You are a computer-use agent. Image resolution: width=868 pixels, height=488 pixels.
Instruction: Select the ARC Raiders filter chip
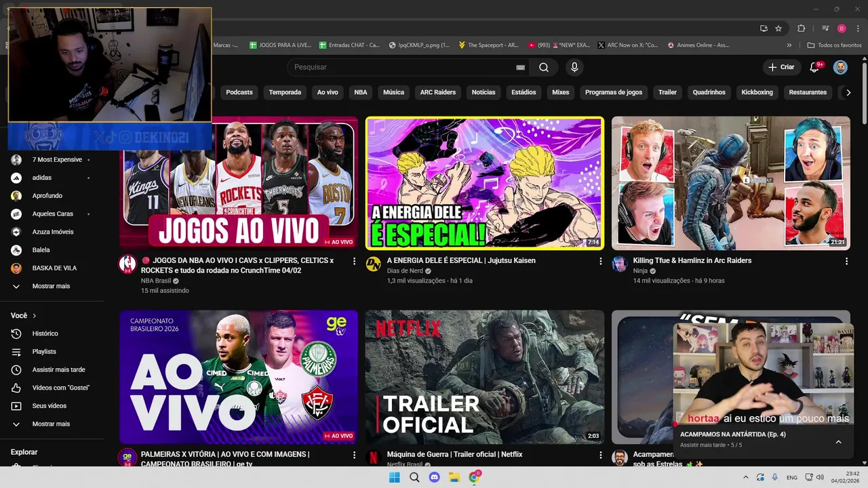tap(438, 92)
